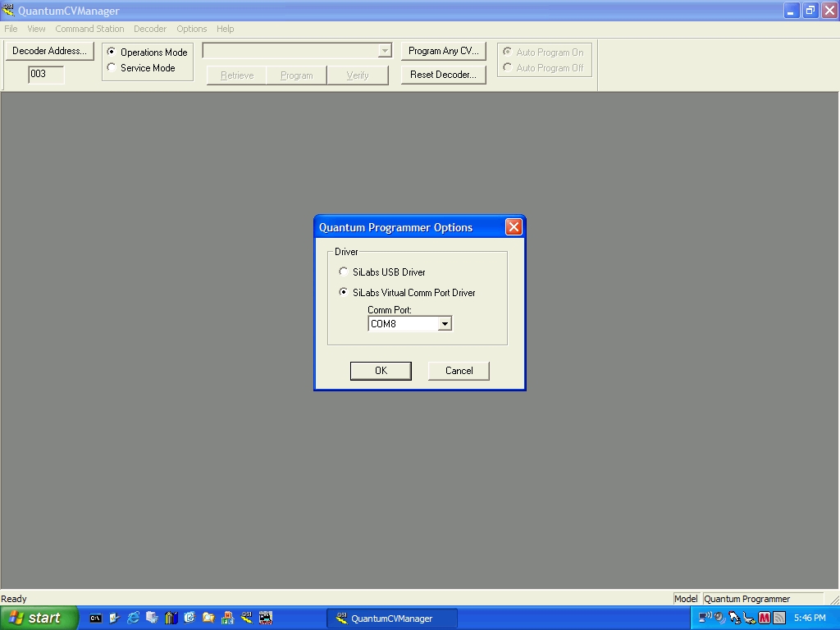Open the colored blocks quick launch icon

click(x=228, y=618)
